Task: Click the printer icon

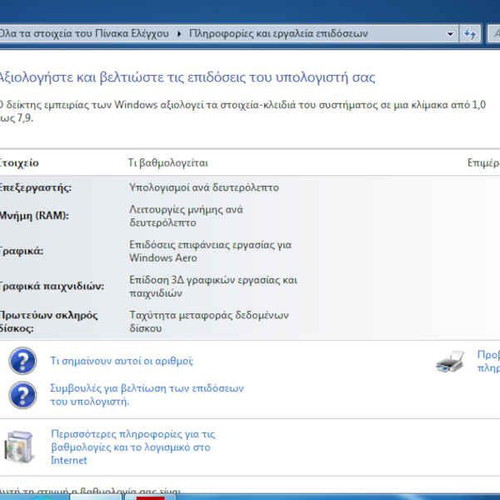Action: pos(450,362)
